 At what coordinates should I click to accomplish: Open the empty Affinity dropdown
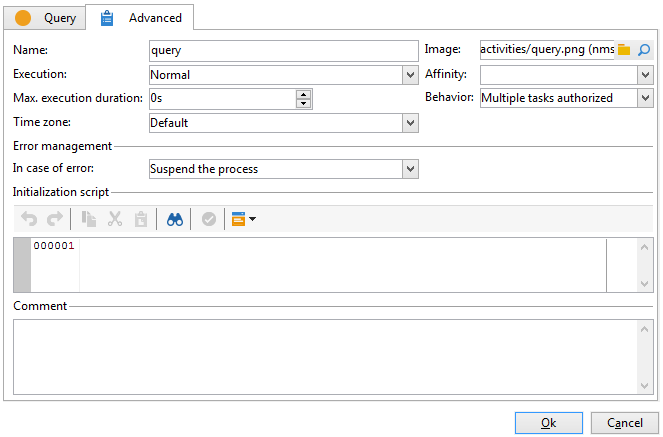[x=645, y=75]
